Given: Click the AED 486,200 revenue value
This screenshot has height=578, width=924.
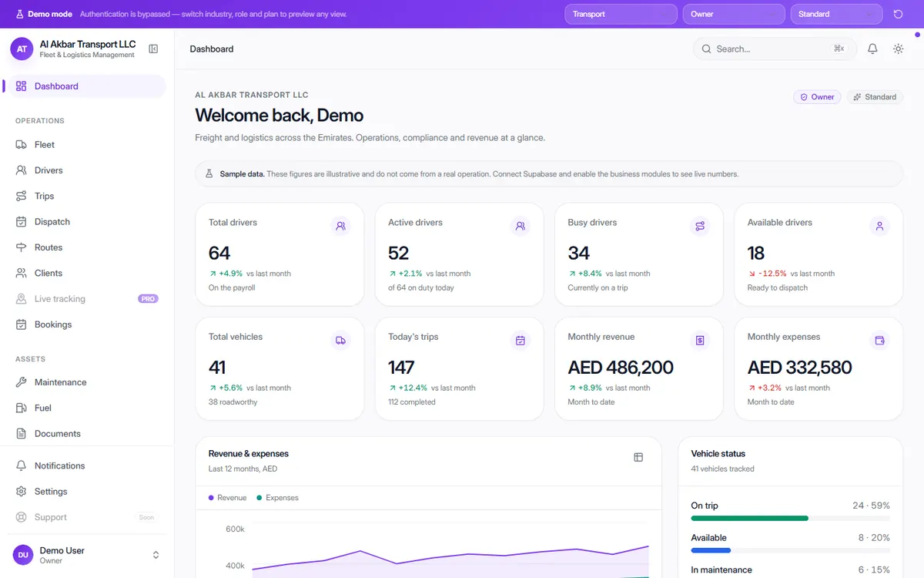Looking at the screenshot, I should (621, 368).
